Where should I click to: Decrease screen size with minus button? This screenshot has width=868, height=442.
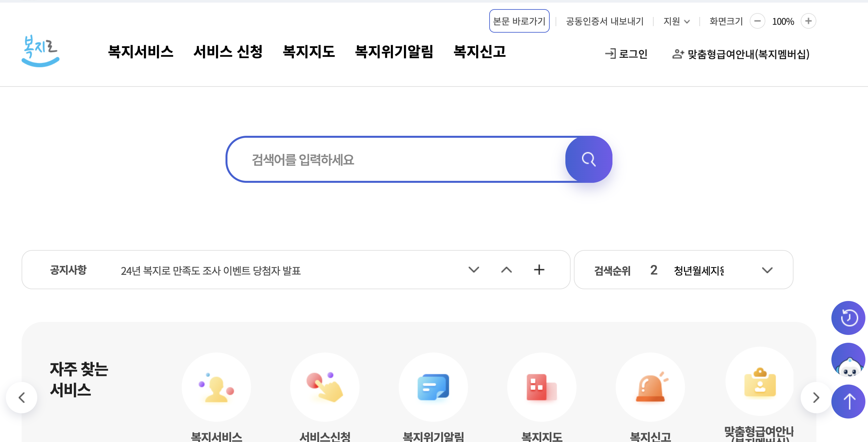coord(757,21)
